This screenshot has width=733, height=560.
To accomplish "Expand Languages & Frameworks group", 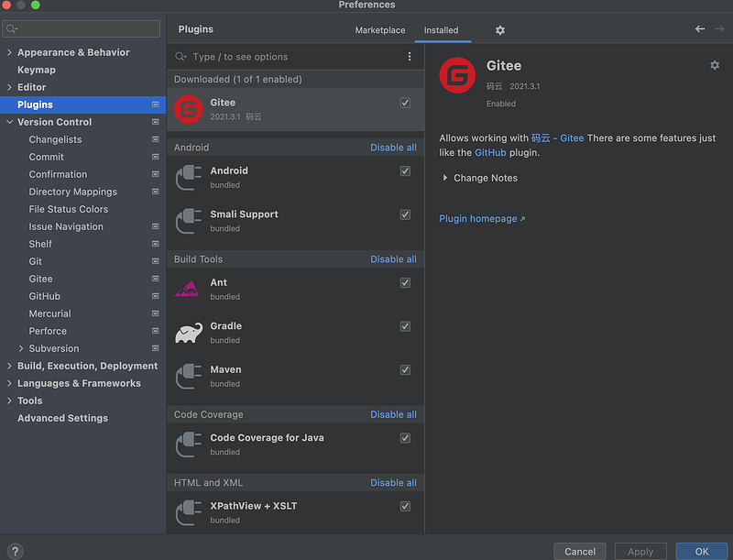I will (x=9, y=383).
